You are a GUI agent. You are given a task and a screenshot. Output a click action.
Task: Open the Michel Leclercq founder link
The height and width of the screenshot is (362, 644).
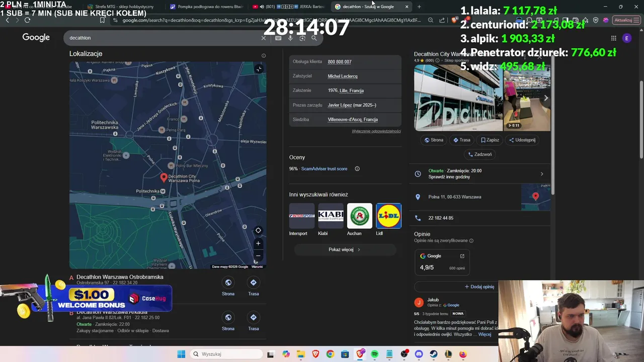click(x=343, y=76)
